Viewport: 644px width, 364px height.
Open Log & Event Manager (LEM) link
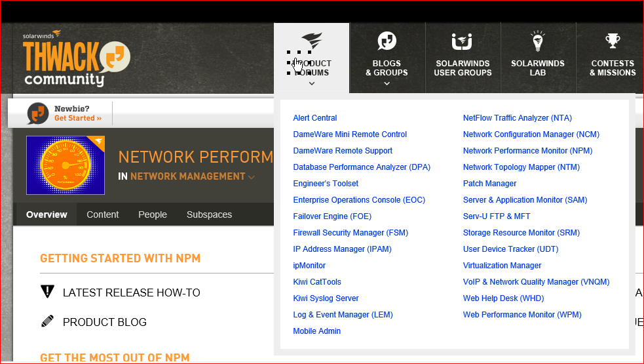point(343,315)
